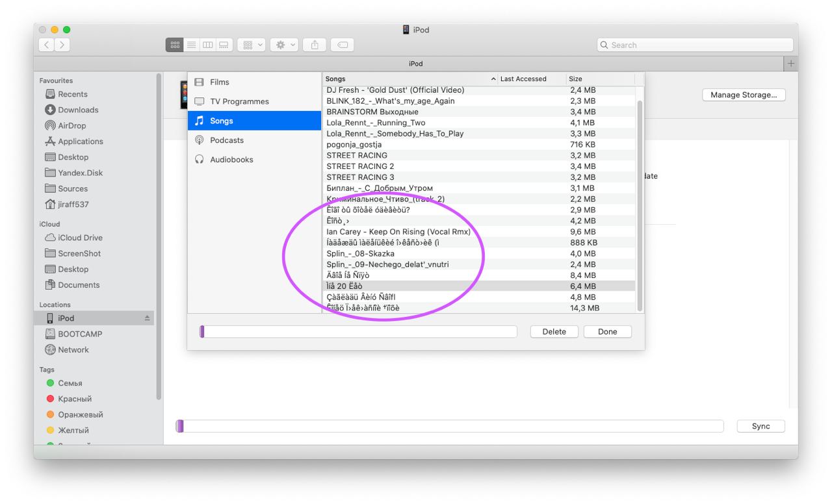Select 'BLINK_182_-_What's_my_age_Again' row
Screen dimensions: 832x504
[479, 101]
